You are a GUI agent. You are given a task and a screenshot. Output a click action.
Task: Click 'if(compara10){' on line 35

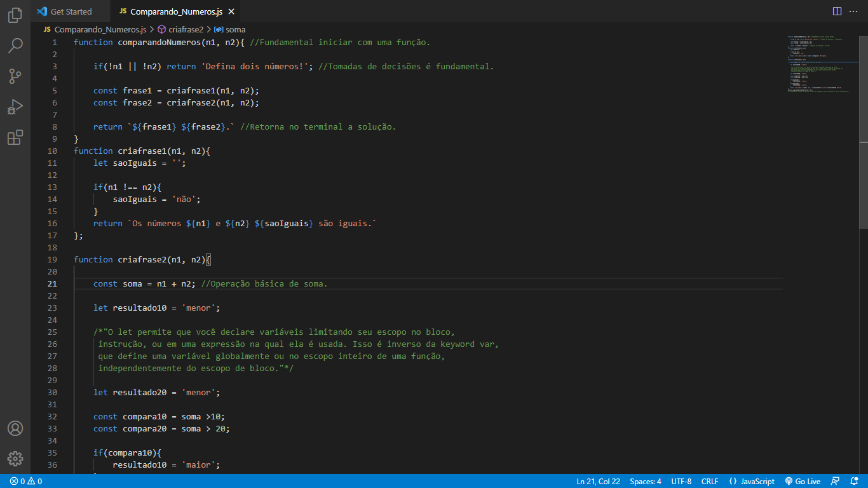click(128, 453)
